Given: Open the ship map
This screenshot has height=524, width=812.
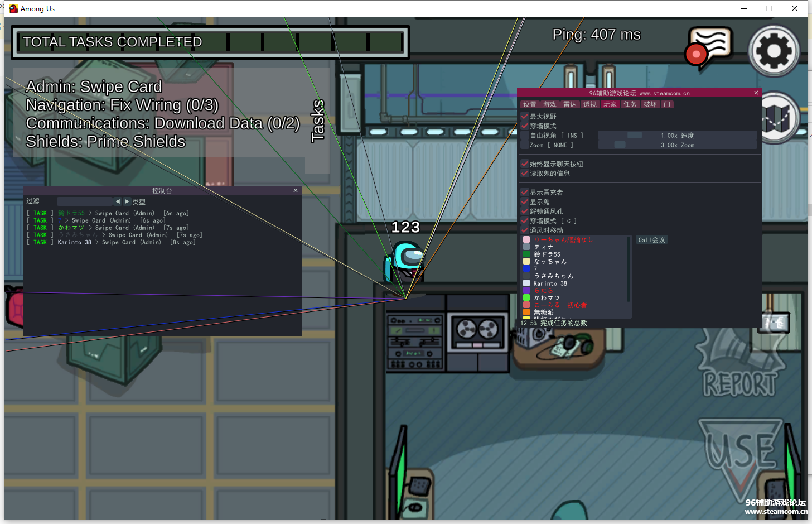Looking at the screenshot, I should [777, 118].
